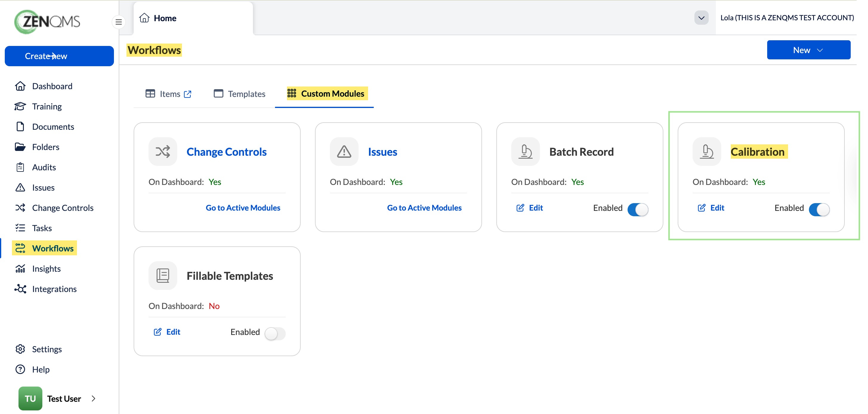868x414 pixels.
Task: Open Documents from the sidebar
Action: [x=53, y=126]
